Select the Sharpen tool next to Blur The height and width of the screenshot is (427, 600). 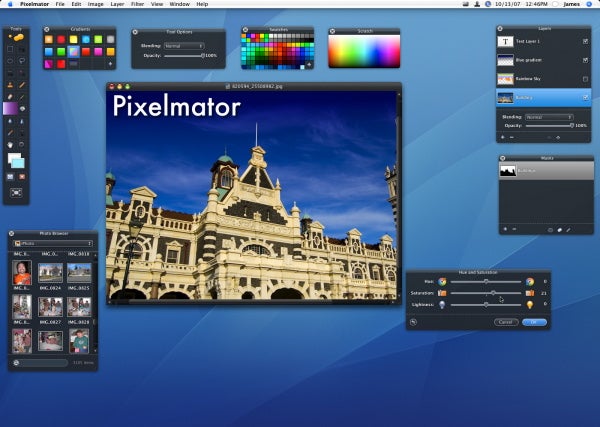pyautogui.click(x=22, y=121)
